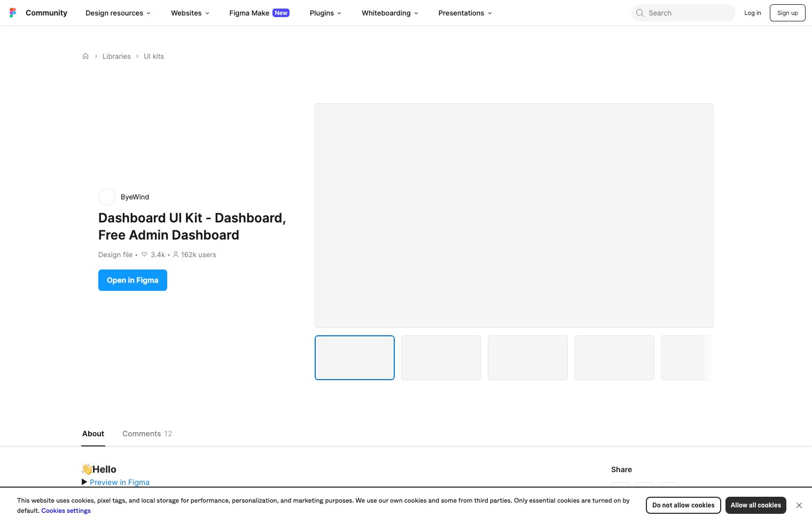
Task: Click the search magnifier icon
Action: click(640, 13)
